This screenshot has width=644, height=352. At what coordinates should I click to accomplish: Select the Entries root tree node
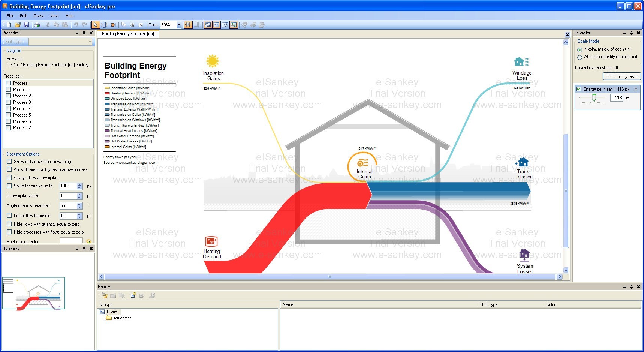[113, 312]
